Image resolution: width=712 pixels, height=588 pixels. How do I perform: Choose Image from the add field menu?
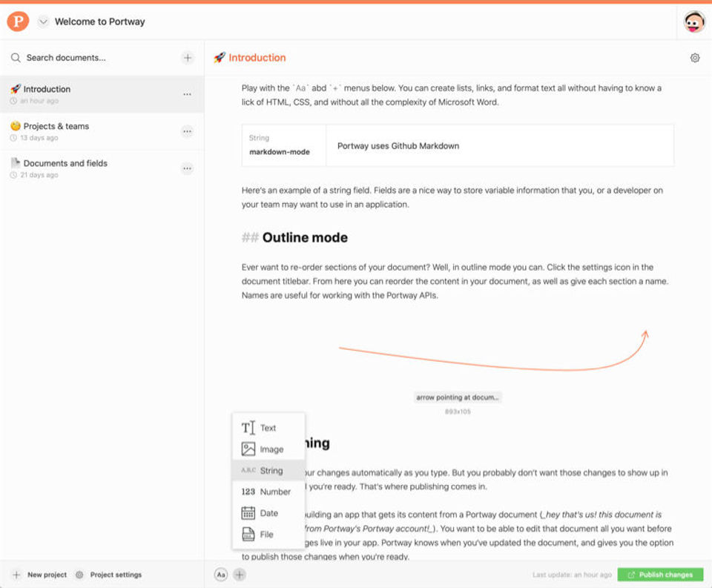point(268,449)
